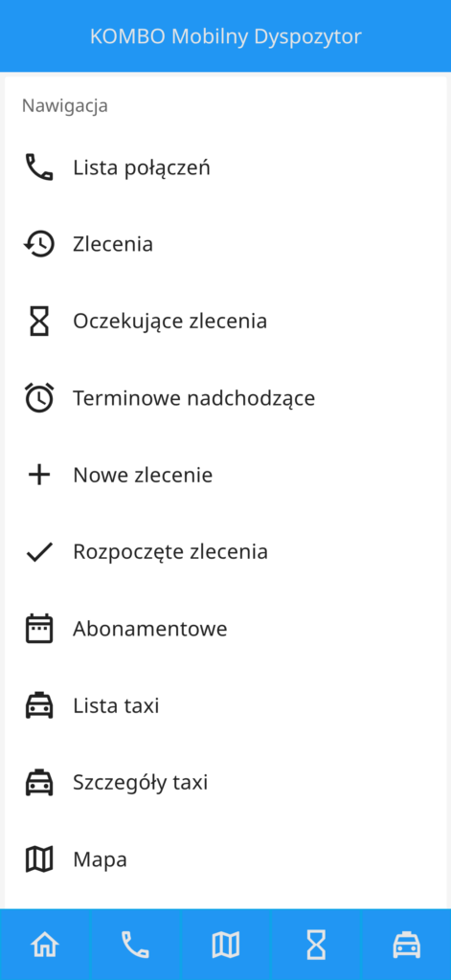Tap the alarm clock icon for Terminowe nadchodzące
The height and width of the screenshot is (980, 451).
(39, 397)
